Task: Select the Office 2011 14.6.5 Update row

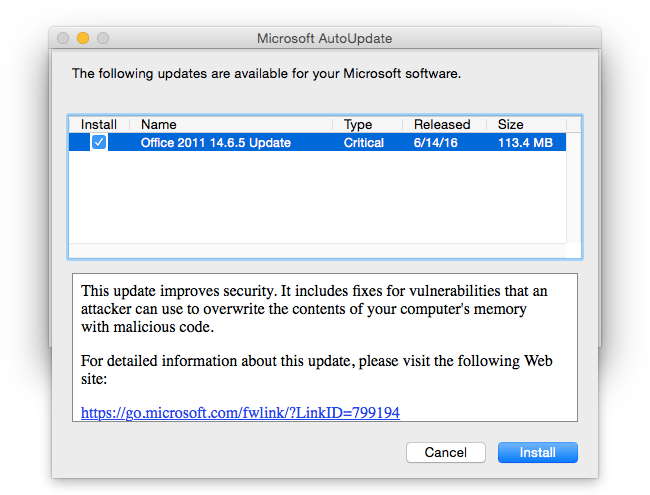Action: coord(318,142)
